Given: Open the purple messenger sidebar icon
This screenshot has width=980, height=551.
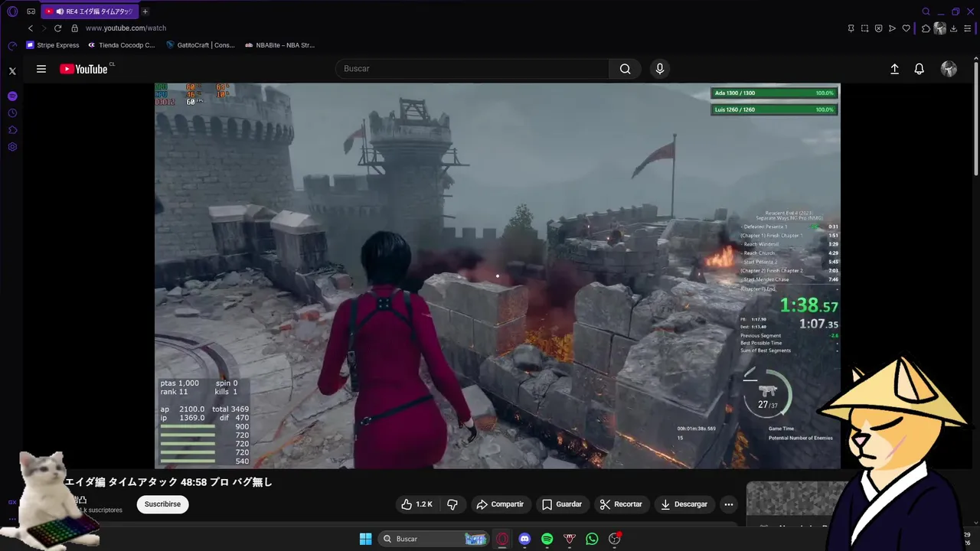Looking at the screenshot, I should click(12, 96).
